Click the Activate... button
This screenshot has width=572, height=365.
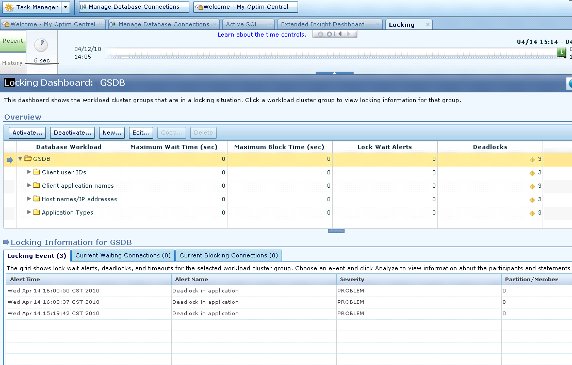27,133
